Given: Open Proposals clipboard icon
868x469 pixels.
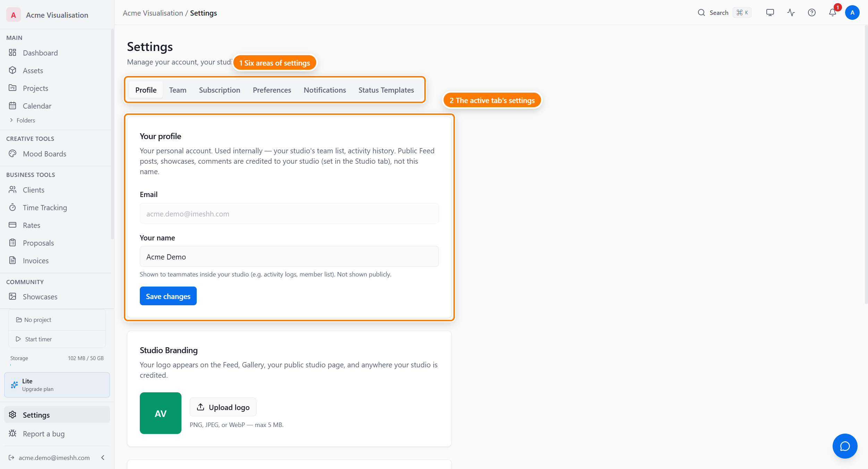Looking at the screenshot, I should click(12, 242).
